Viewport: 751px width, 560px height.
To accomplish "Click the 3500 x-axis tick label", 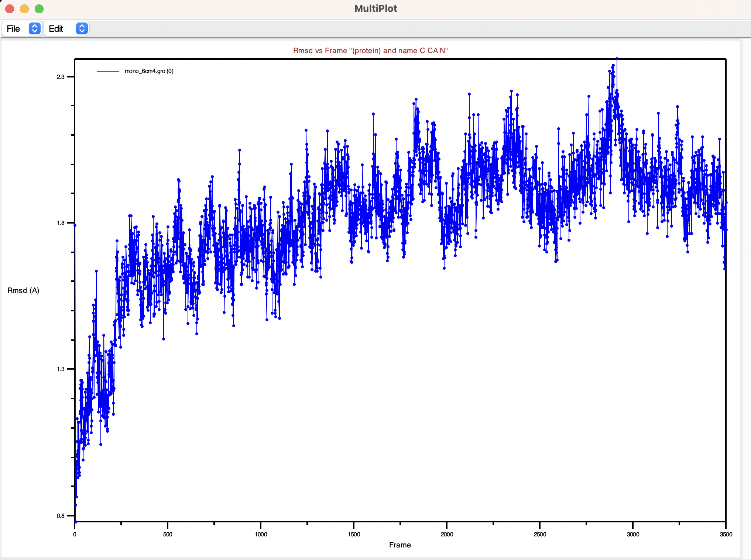I will tap(726, 534).
